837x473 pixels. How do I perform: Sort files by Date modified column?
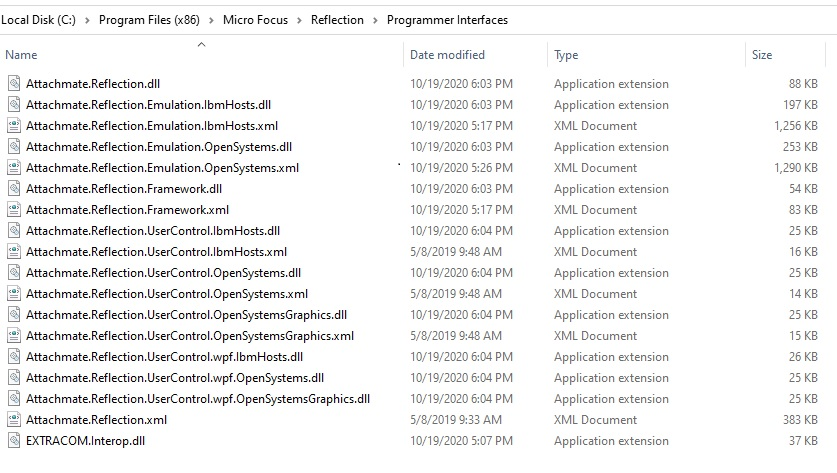point(447,55)
